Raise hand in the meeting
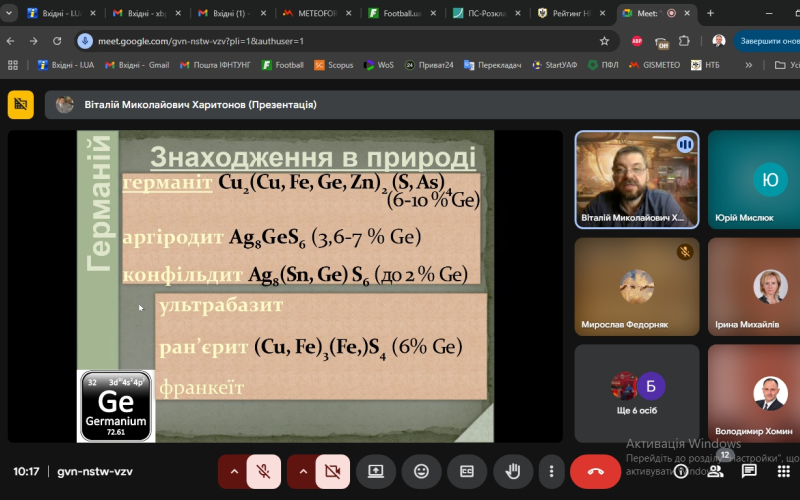The width and height of the screenshot is (800, 500). pyautogui.click(x=513, y=471)
